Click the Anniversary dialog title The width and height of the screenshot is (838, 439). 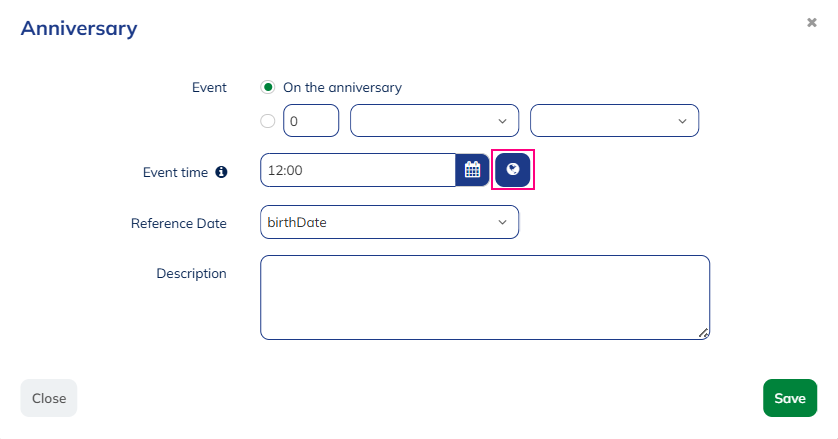click(79, 28)
